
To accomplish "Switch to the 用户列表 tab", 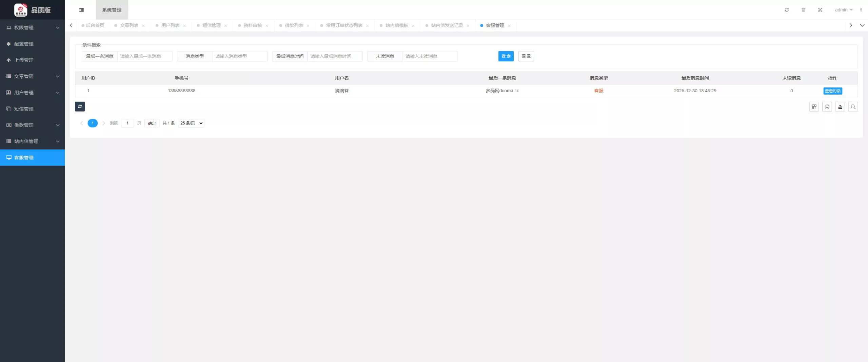I will pyautogui.click(x=170, y=25).
